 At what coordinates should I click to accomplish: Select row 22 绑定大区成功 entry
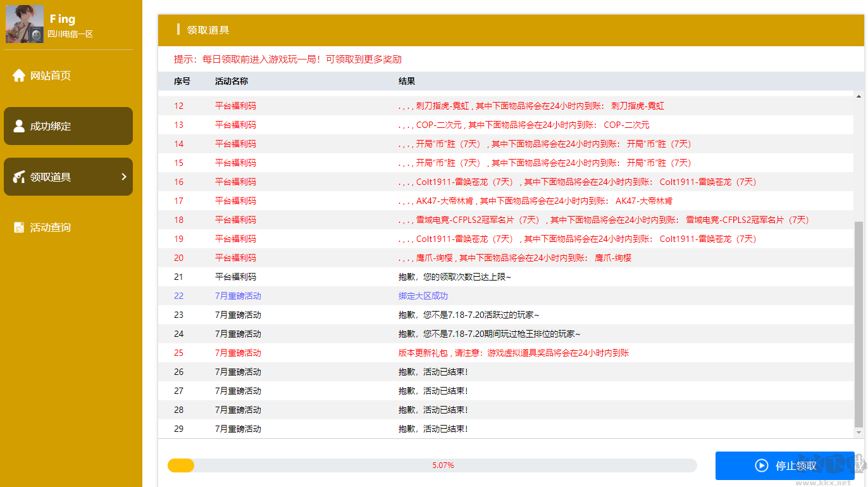(423, 296)
